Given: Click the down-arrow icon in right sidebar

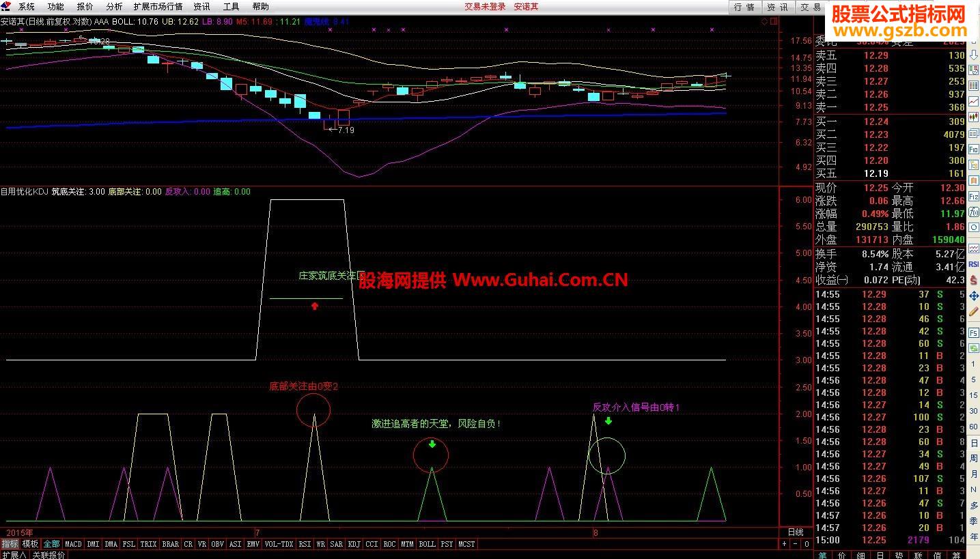Looking at the screenshot, I should coord(974,55).
